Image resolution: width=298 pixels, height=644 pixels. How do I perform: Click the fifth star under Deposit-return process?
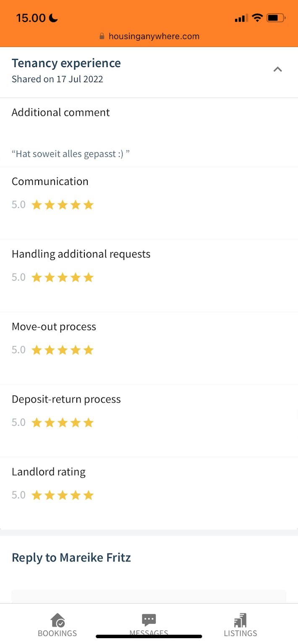click(88, 423)
